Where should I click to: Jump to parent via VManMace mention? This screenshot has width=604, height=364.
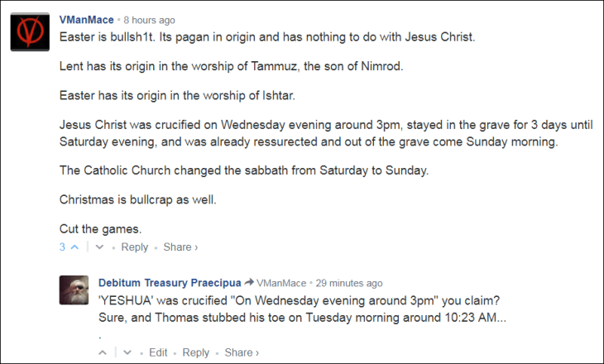[x=281, y=283]
